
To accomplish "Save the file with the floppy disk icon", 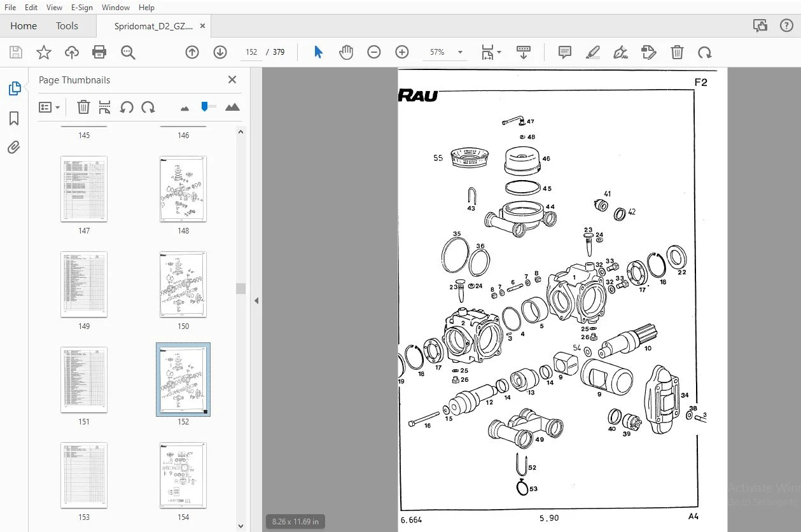I will tap(16, 52).
